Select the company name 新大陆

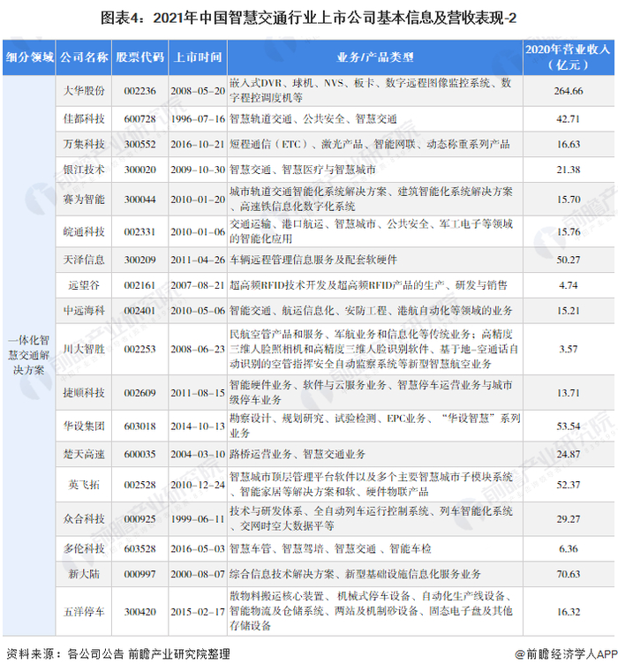pos(84,574)
